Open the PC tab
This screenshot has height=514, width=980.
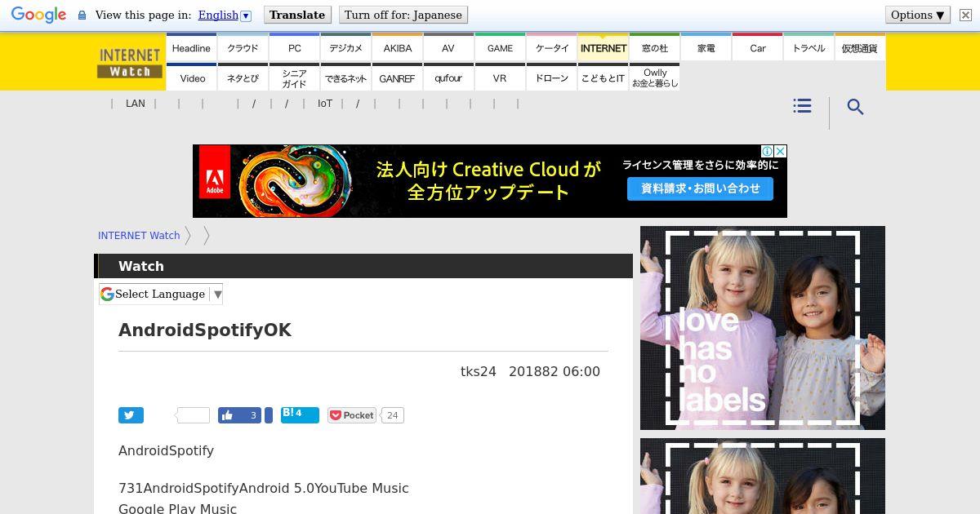pos(295,47)
